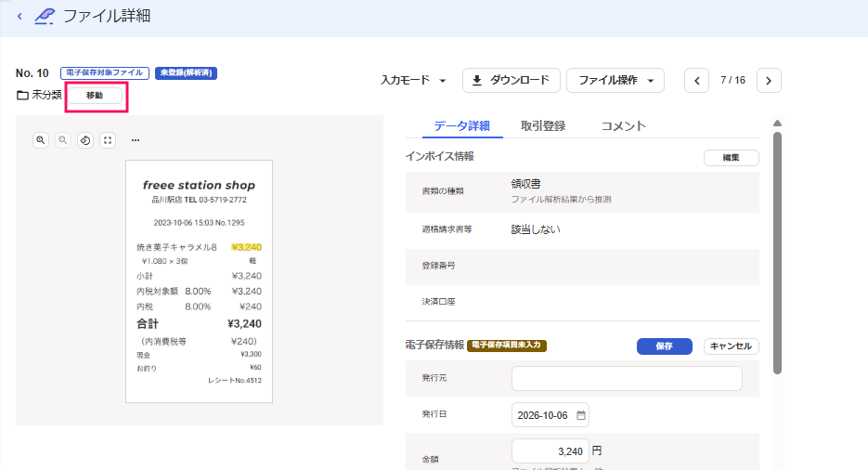
Task: Click the receipt image thumbnail
Action: [200, 281]
